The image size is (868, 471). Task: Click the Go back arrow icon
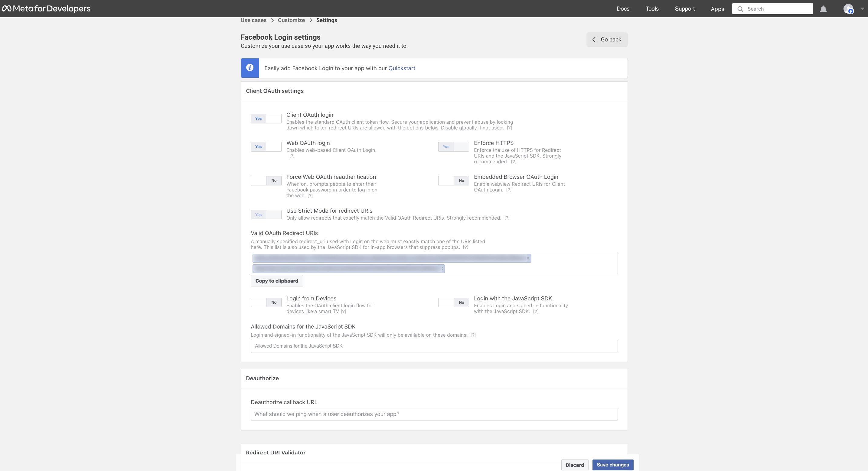tap(594, 39)
